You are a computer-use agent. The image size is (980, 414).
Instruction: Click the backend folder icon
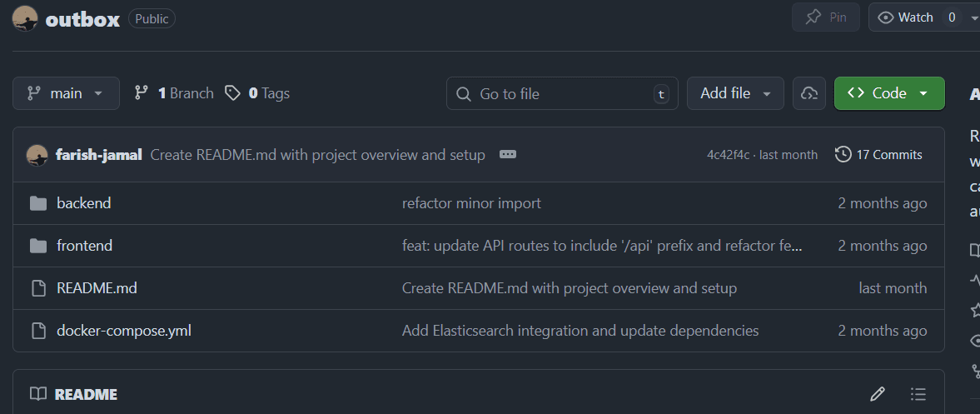point(37,203)
